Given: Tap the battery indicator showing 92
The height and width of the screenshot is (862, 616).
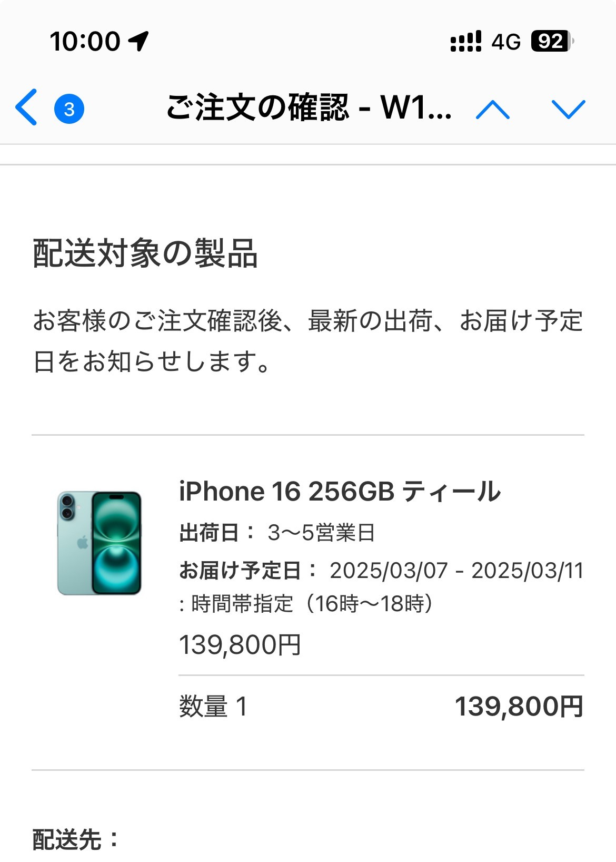Looking at the screenshot, I should pyautogui.click(x=552, y=41).
